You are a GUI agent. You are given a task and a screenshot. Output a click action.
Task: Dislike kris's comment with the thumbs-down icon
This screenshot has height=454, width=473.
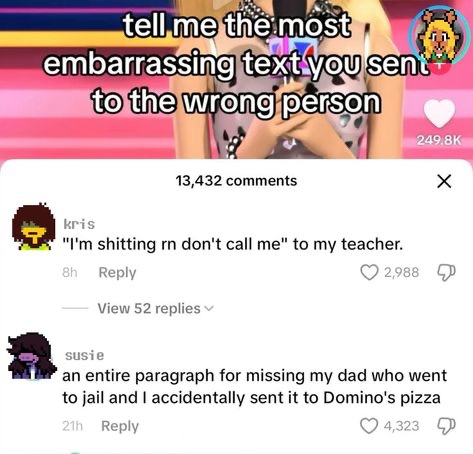click(x=446, y=272)
